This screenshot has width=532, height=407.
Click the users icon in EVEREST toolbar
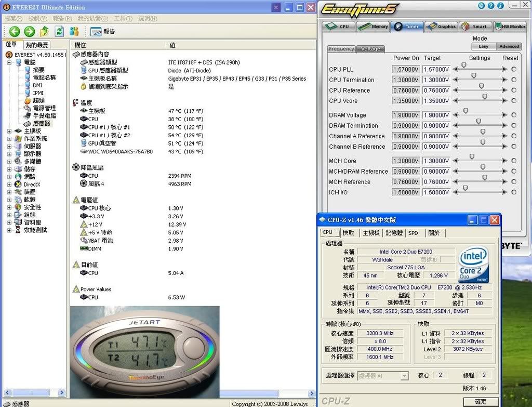[x=74, y=32]
